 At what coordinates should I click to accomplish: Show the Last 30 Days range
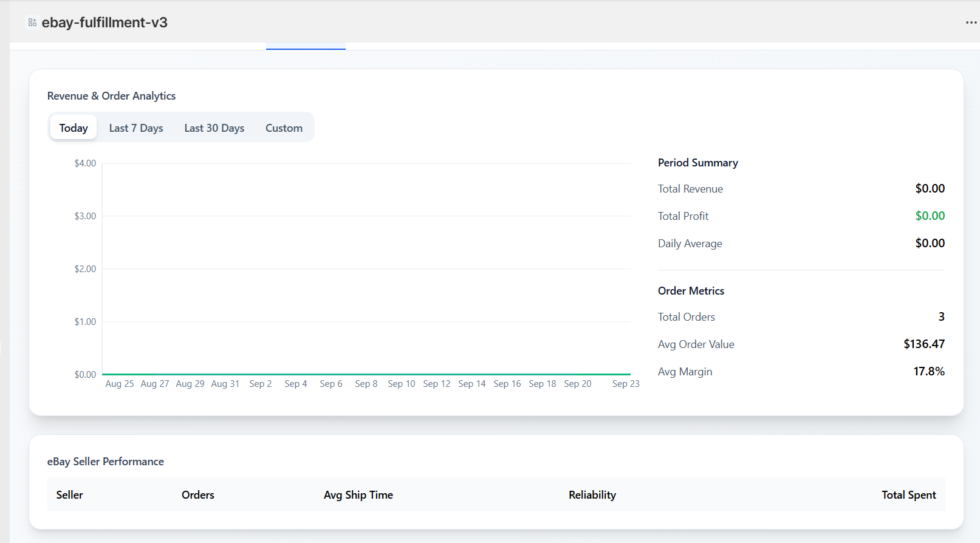(x=214, y=128)
